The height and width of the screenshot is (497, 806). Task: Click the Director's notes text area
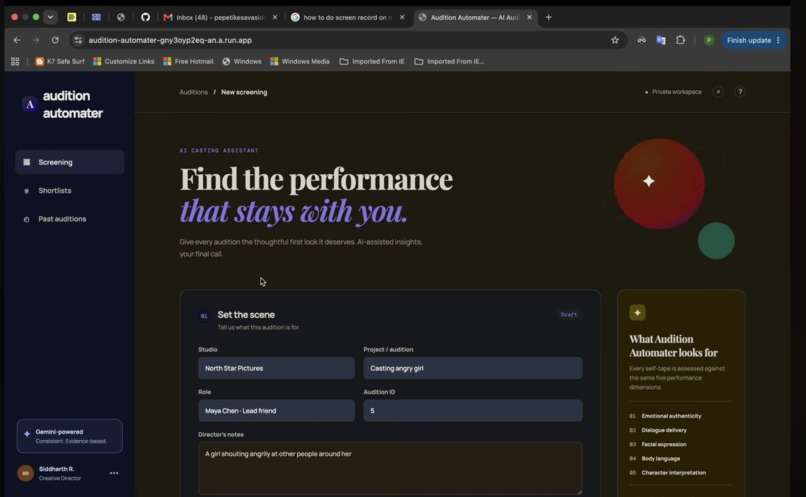pos(390,468)
